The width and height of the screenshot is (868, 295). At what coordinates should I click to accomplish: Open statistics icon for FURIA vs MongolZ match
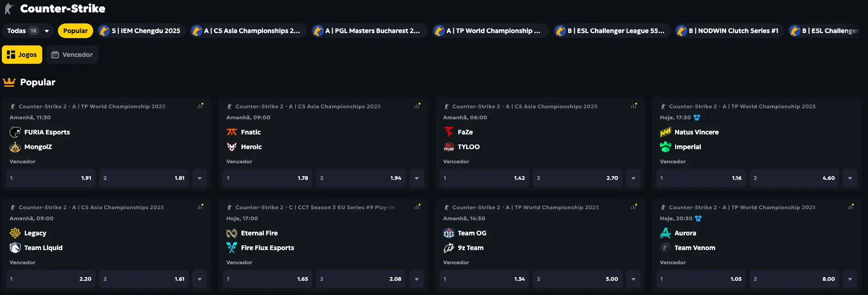(x=200, y=106)
